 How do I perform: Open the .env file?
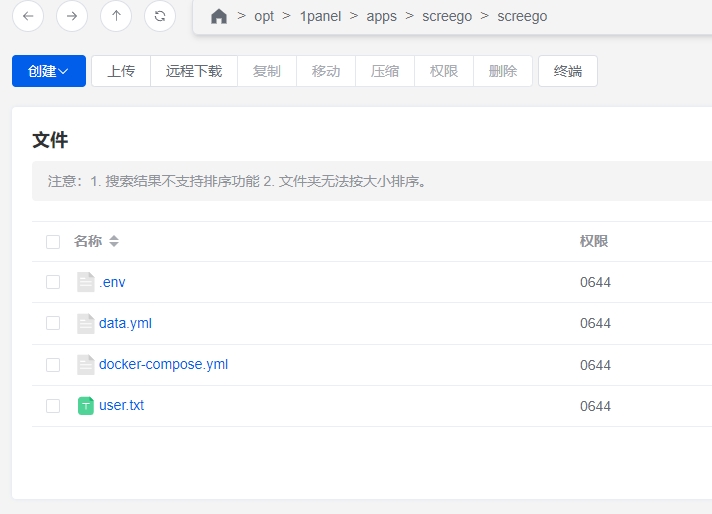click(x=112, y=282)
